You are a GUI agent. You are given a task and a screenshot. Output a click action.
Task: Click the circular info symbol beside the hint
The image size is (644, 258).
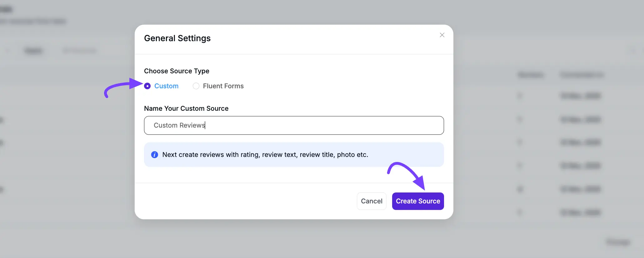154,154
